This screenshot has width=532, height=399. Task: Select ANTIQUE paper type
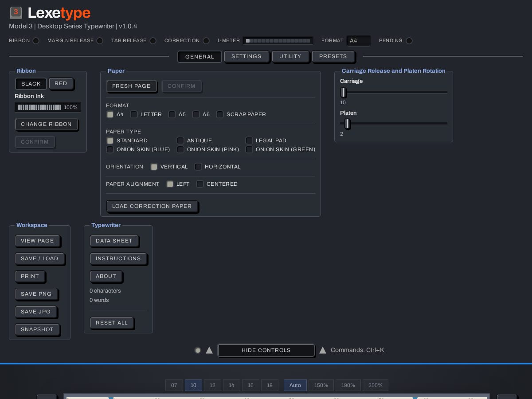coord(180,141)
